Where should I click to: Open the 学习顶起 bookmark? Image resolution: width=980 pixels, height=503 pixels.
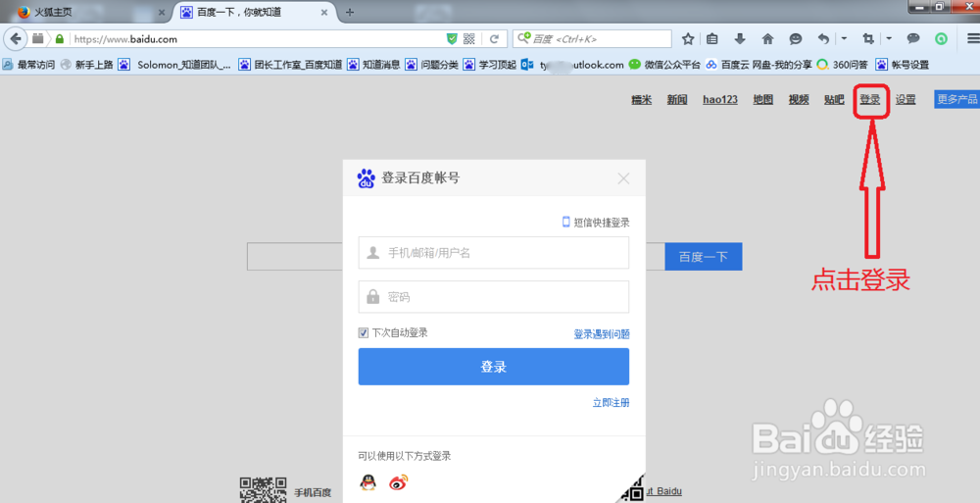(x=490, y=65)
